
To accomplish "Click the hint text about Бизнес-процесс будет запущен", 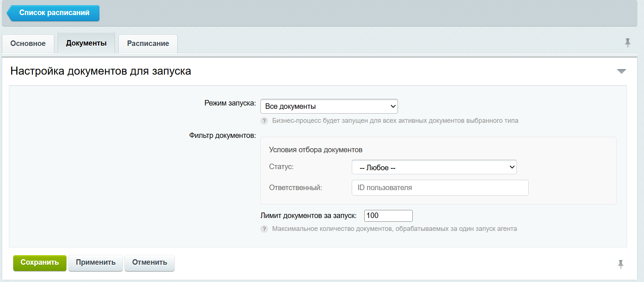I will (395, 121).
